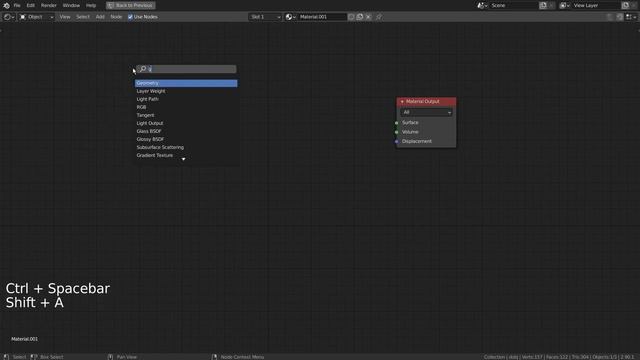Open the snapping options dropdown icon
The height and width of the screenshot is (360, 640).
click(631, 17)
